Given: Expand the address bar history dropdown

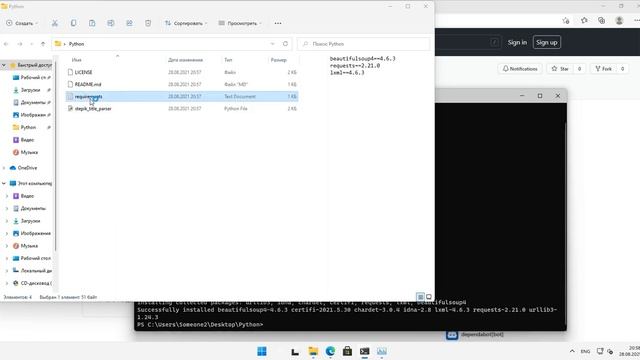Looking at the screenshot, I should 272,44.
